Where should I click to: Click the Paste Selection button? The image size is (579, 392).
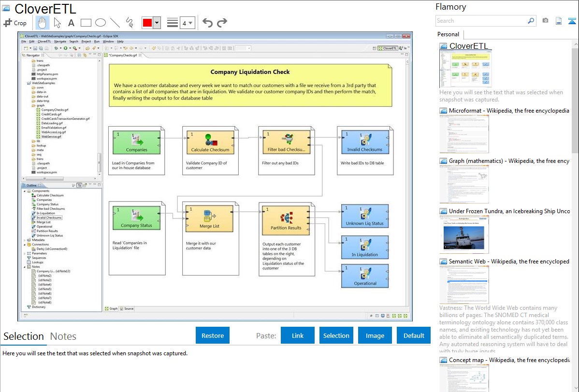336,335
